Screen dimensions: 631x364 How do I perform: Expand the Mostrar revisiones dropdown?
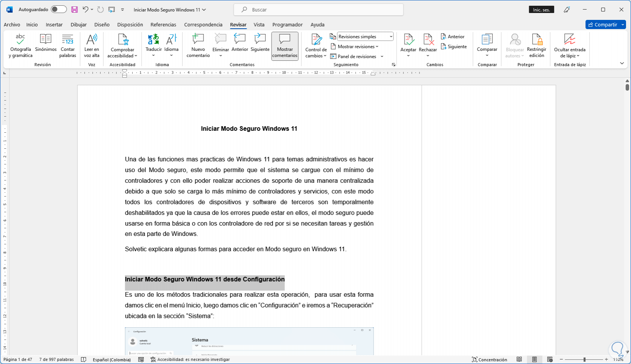click(358, 47)
